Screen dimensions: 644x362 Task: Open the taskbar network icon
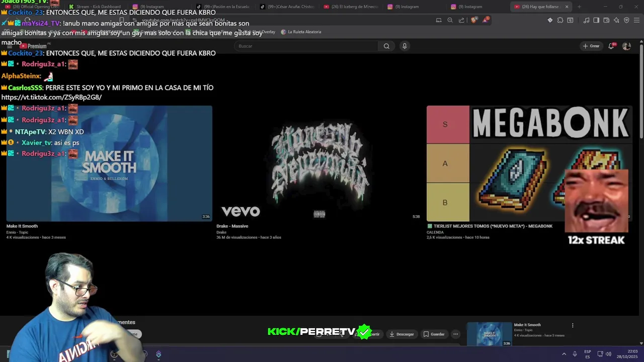coord(600,354)
